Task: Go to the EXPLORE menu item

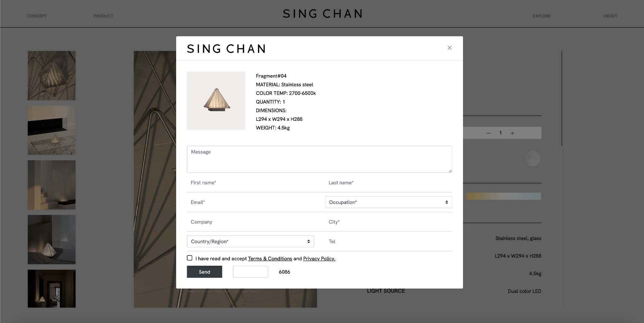Action: [541, 16]
